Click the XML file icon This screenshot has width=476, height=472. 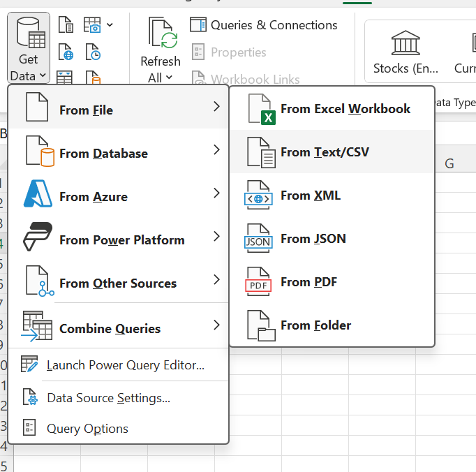258,196
